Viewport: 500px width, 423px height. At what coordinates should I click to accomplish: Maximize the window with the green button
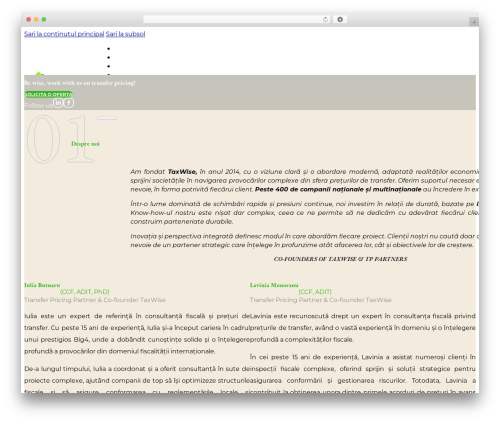click(44, 20)
